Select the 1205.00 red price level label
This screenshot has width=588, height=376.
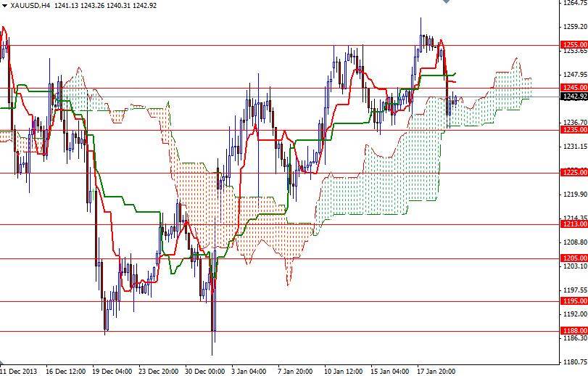click(574, 258)
